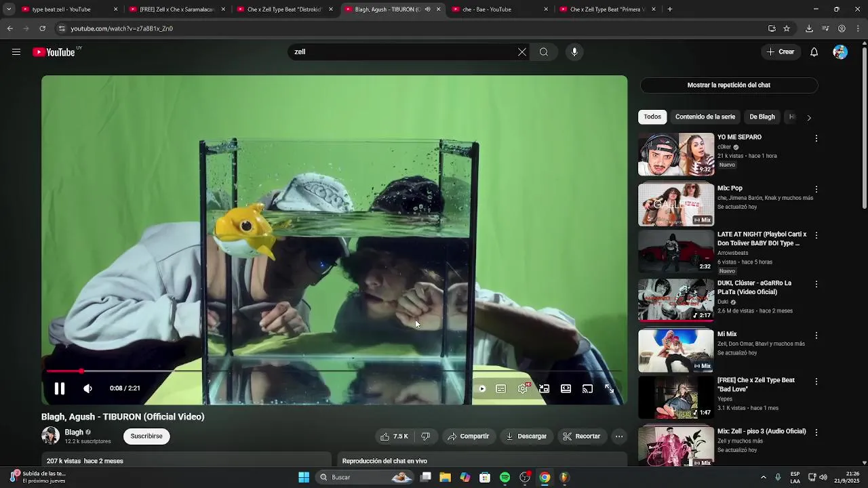Click Compartir share button
Screen dimensions: 868x488
468,436
